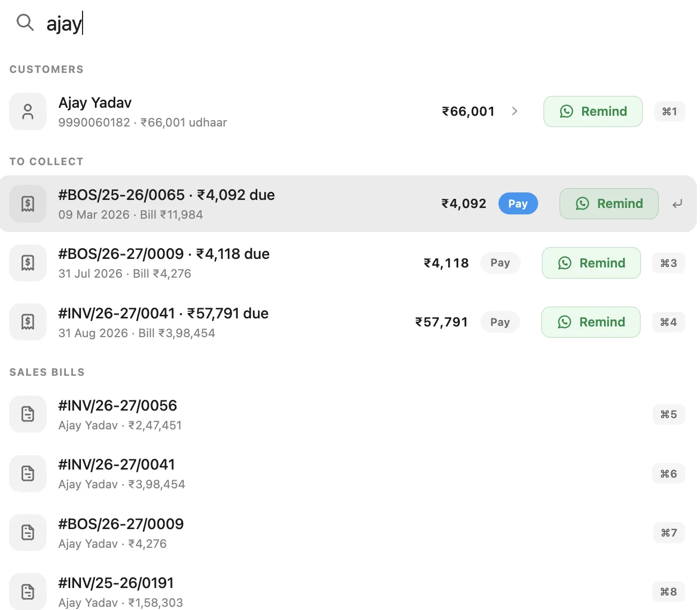
Task: Click document icon for sales bill #INV/25-26/0191
Action: tap(28, 592)
